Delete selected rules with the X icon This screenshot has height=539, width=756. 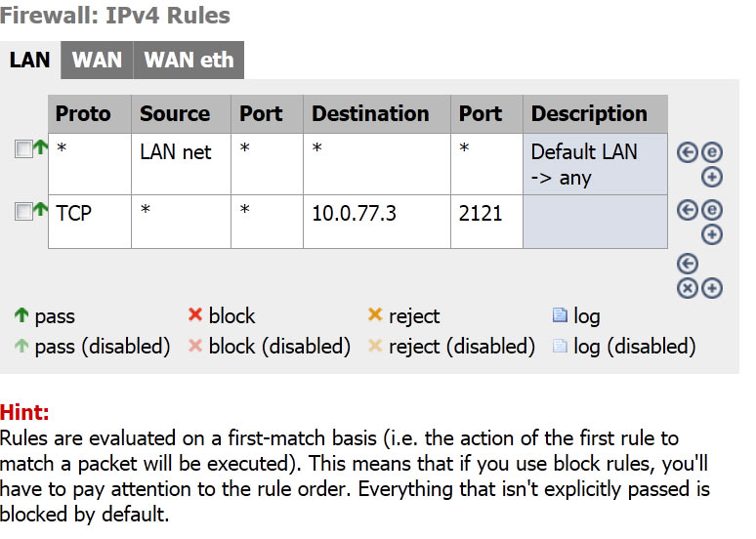(687, 287)
